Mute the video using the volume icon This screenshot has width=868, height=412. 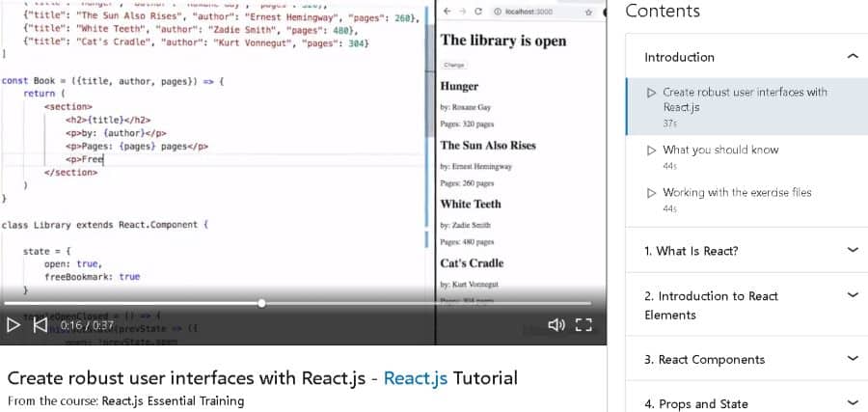556,325
